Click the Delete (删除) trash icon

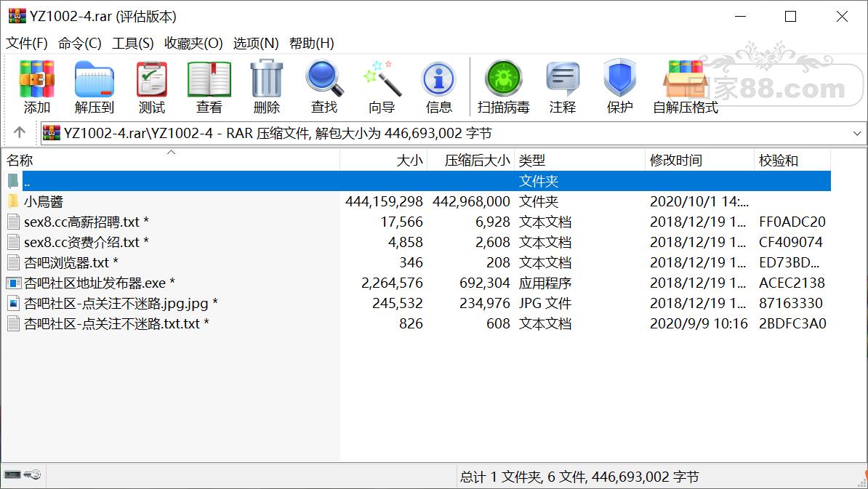[x=267, y=78]
